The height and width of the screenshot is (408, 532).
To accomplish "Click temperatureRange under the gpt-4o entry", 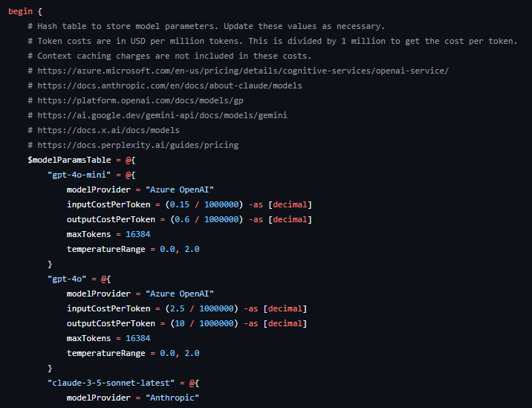I will click(x=103, y=353).
